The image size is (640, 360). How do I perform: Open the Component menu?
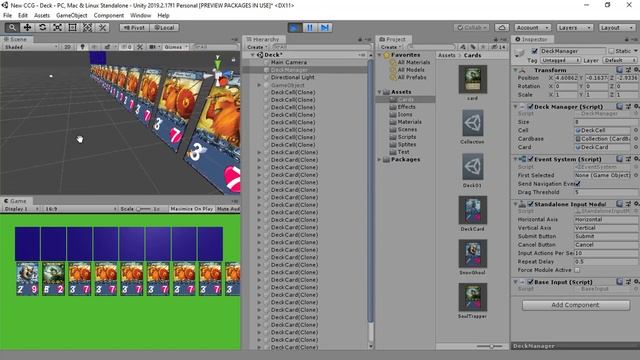(109, 16)
